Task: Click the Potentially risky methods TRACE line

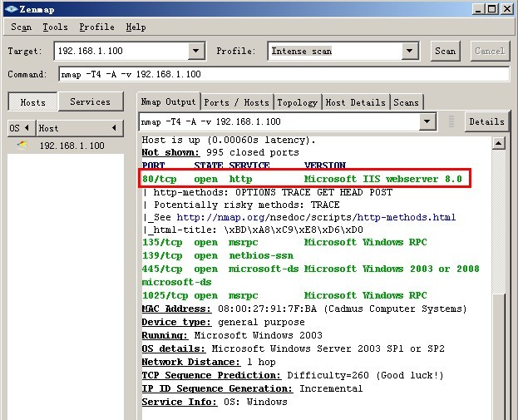Action: [x=241, y=205]
